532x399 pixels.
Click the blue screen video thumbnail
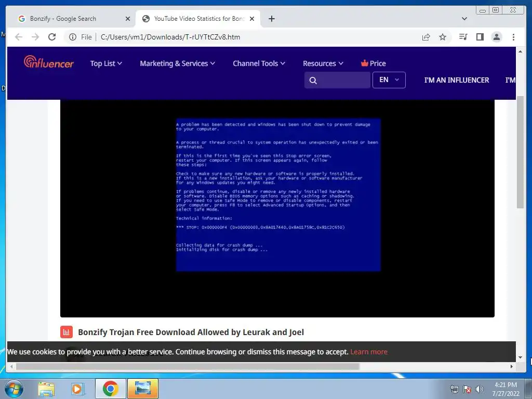(x=278, y=195)
